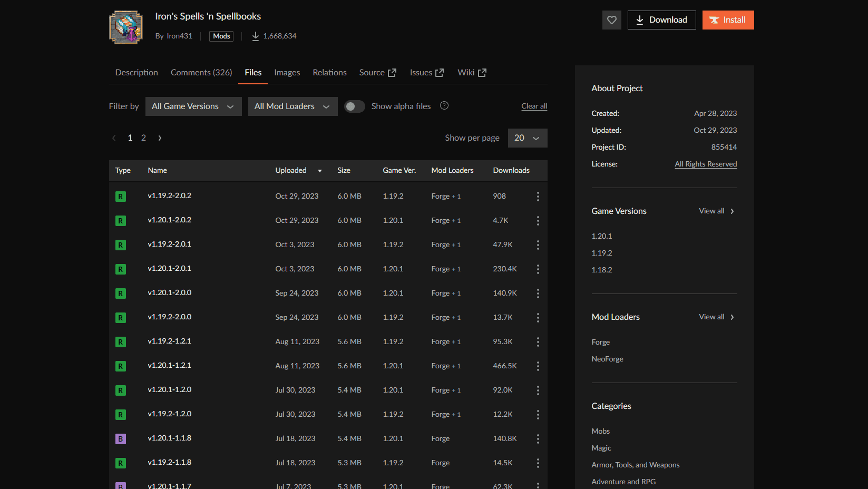
Task: Open the Comments (326) tab
Action: (201, 73)
